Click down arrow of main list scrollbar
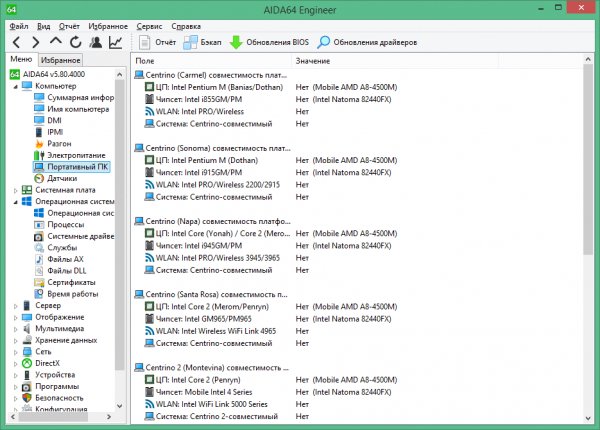This screenshot has width=600, height=430. [x=588, y=419]
